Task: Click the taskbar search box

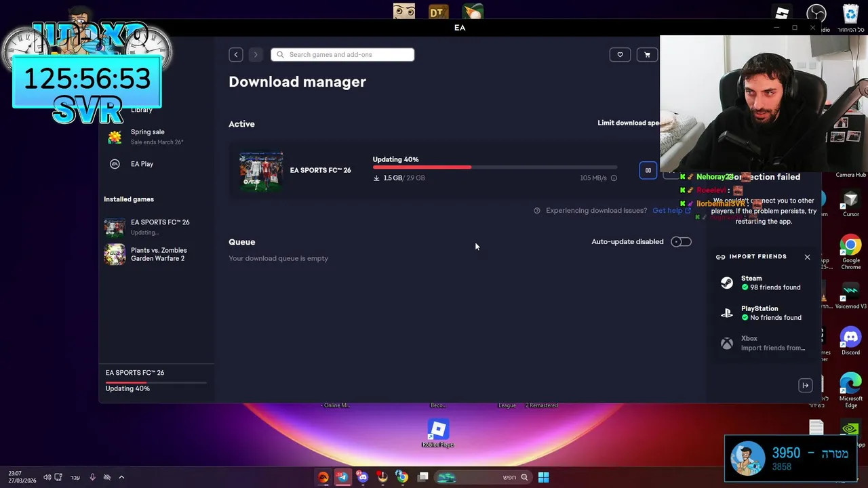Action: (x=482, y=477)
